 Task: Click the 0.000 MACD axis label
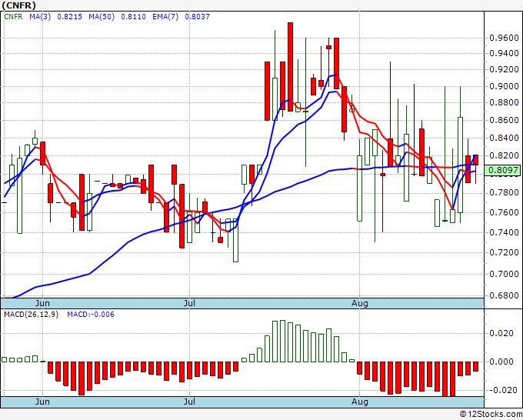pos(501,362)
